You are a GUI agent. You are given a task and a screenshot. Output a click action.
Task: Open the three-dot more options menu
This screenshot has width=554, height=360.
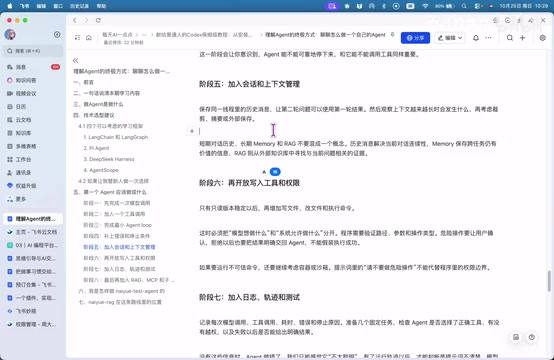click(488, 38)
